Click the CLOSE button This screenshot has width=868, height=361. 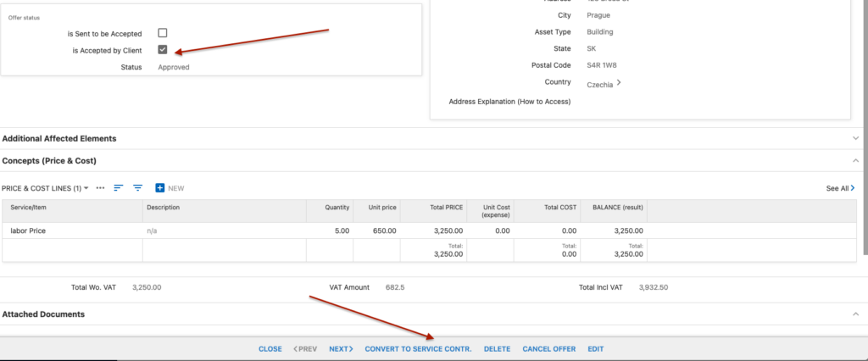(x=270, y=349)
